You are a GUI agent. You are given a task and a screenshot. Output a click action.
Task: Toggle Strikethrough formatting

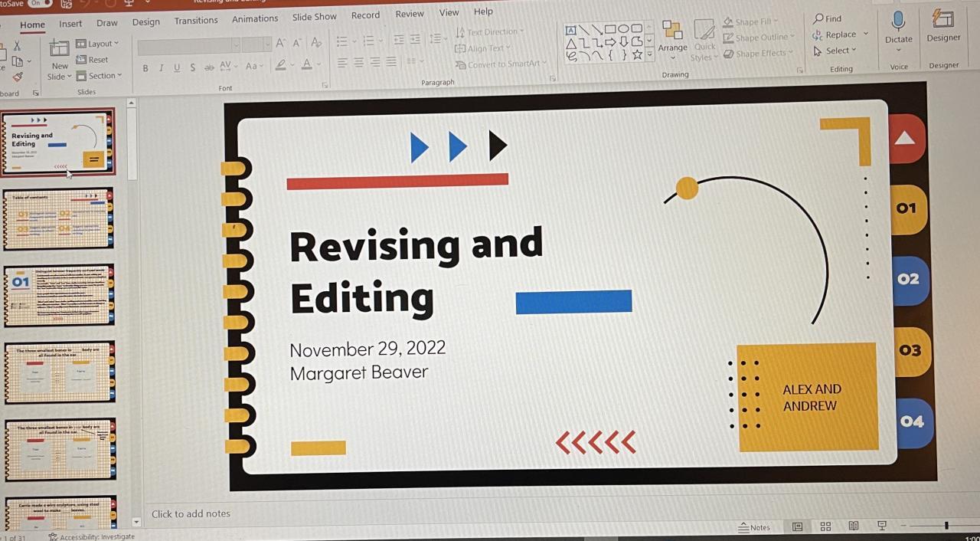[x=209, y=67]
